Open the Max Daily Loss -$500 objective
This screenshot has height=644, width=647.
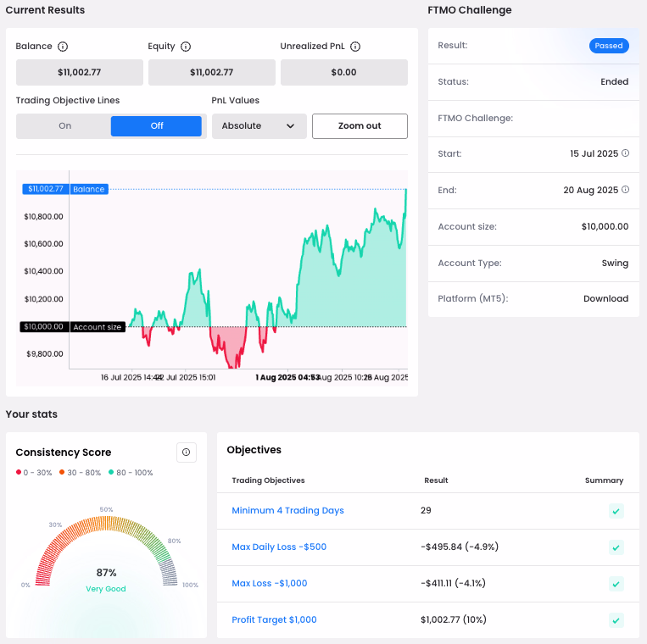point(279,547)
